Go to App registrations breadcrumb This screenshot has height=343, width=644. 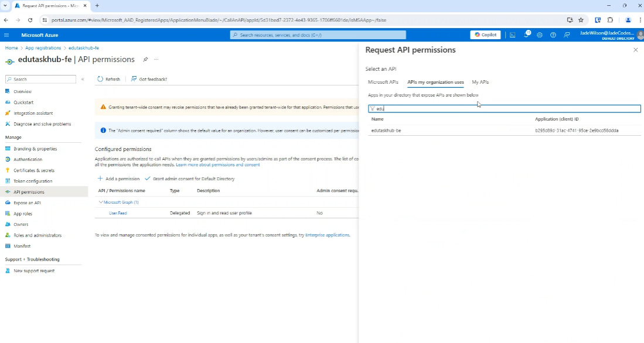[x=43, y=48]
